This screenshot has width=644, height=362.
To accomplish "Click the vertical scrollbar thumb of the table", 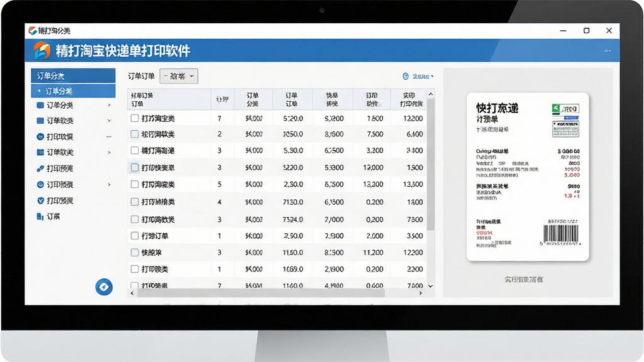I will tap(430, 164).
